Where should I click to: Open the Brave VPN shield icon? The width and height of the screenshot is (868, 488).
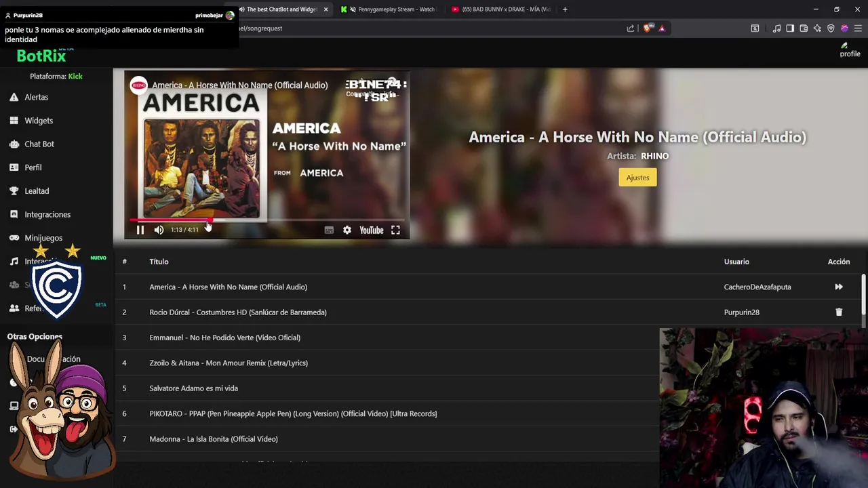[831, 28]
